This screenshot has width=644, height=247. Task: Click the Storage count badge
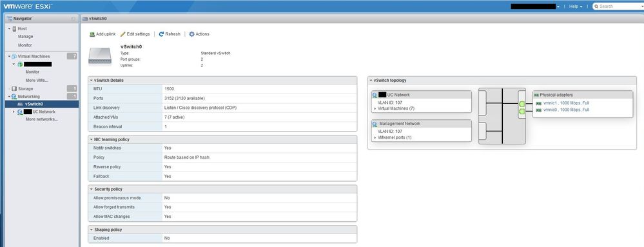click(72, 89)
